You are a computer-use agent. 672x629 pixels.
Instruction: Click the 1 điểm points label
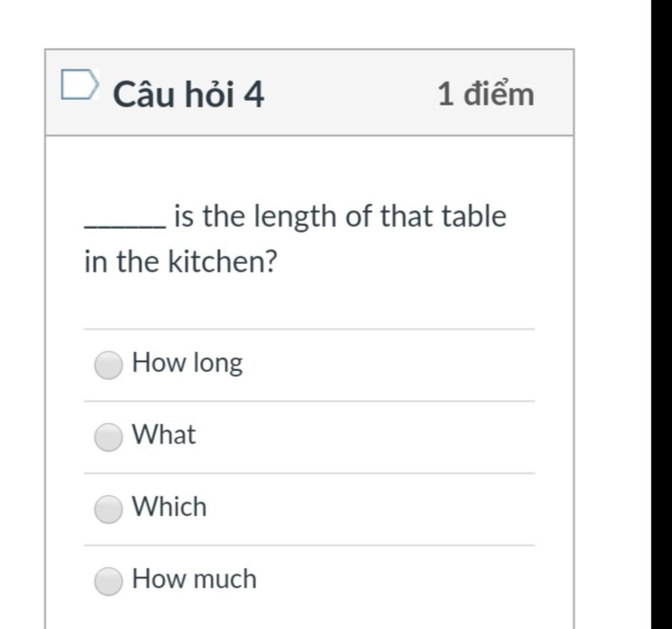(486, 93)
